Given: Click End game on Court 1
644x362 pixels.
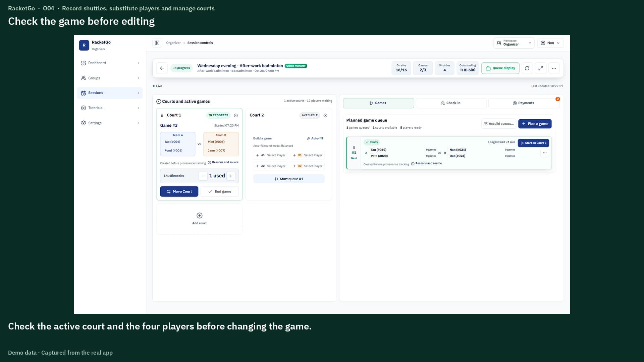Looking at the screenshot, I should tap(220, 191).
